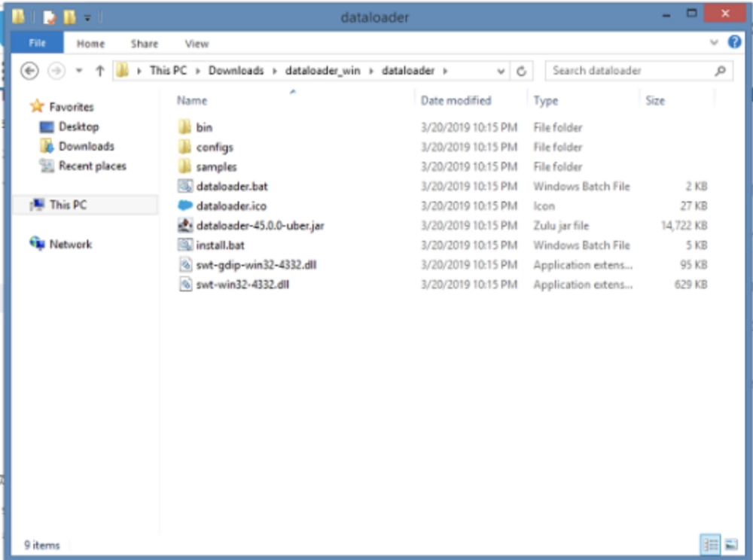Click Downloads in the address breadcrumb

[x=236, y=71]
